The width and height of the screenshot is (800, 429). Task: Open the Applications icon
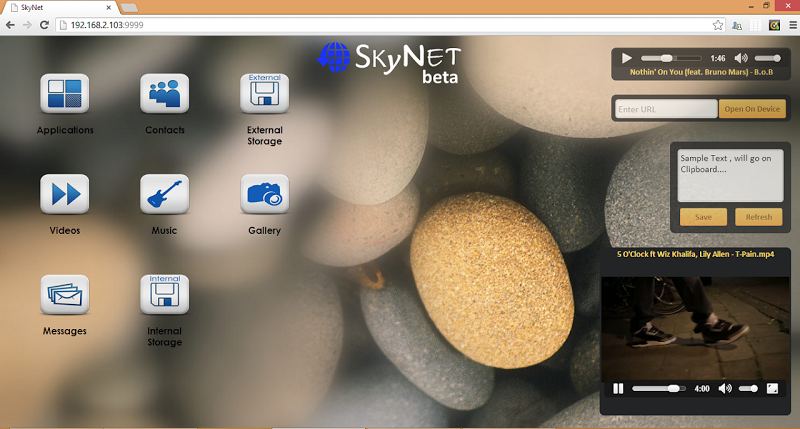(x=64, y=93)
